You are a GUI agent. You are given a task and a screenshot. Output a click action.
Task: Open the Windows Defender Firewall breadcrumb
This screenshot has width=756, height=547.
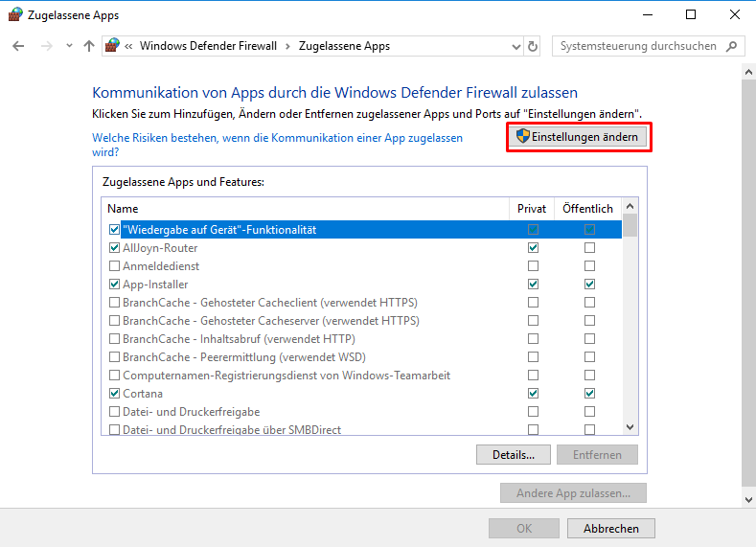tap(208, 46)
